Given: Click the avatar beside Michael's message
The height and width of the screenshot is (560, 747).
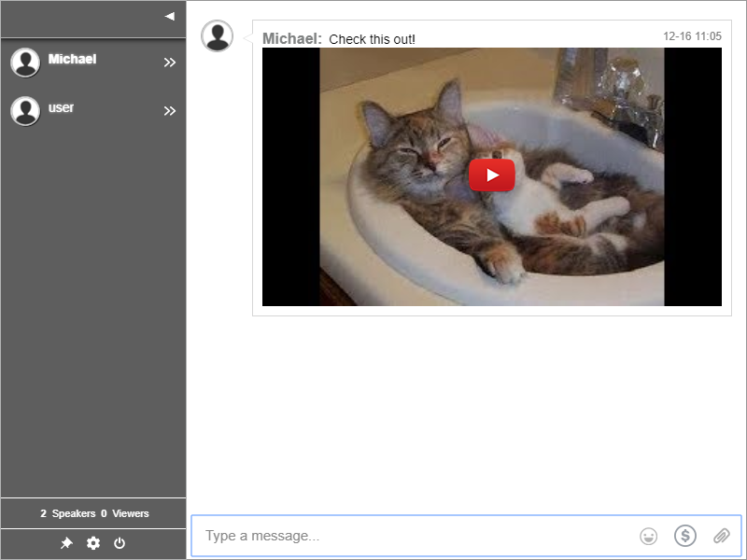Looking at the screenshot, I should 218,36.
